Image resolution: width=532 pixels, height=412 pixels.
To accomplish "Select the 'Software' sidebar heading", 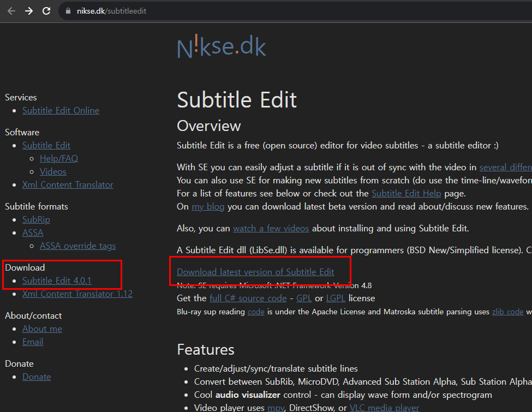I will coord(22,133).
